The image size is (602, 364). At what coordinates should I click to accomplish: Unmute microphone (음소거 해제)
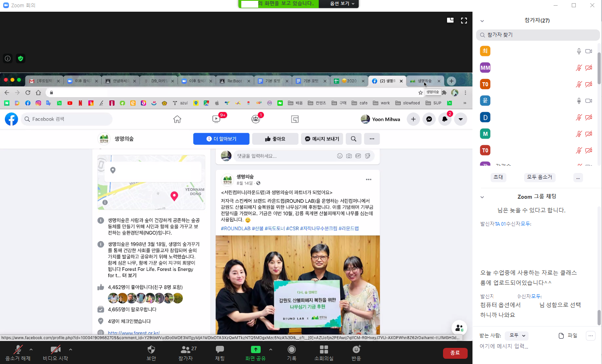[18, 349]
